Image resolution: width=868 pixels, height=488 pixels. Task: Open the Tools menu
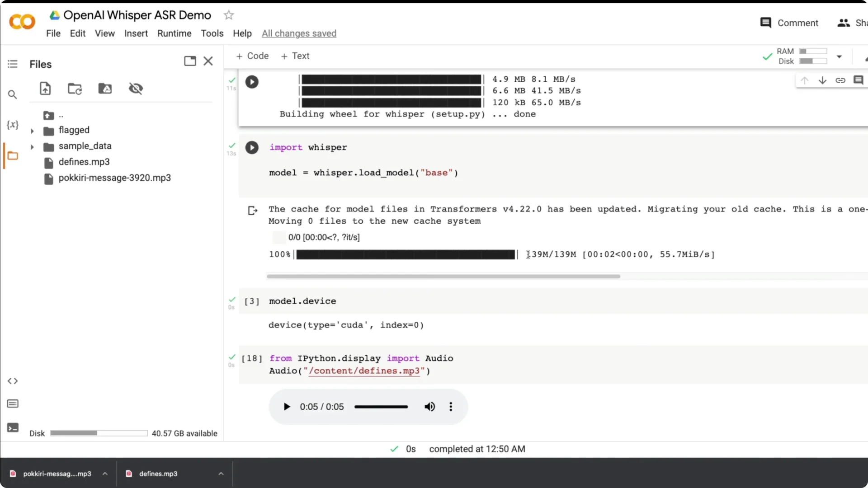tap(212, 33)
